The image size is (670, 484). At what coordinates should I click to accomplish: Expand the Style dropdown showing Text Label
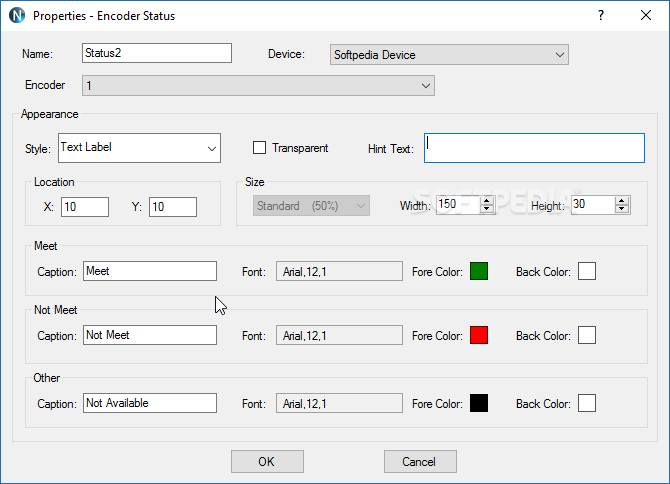[x=139, y=148]
